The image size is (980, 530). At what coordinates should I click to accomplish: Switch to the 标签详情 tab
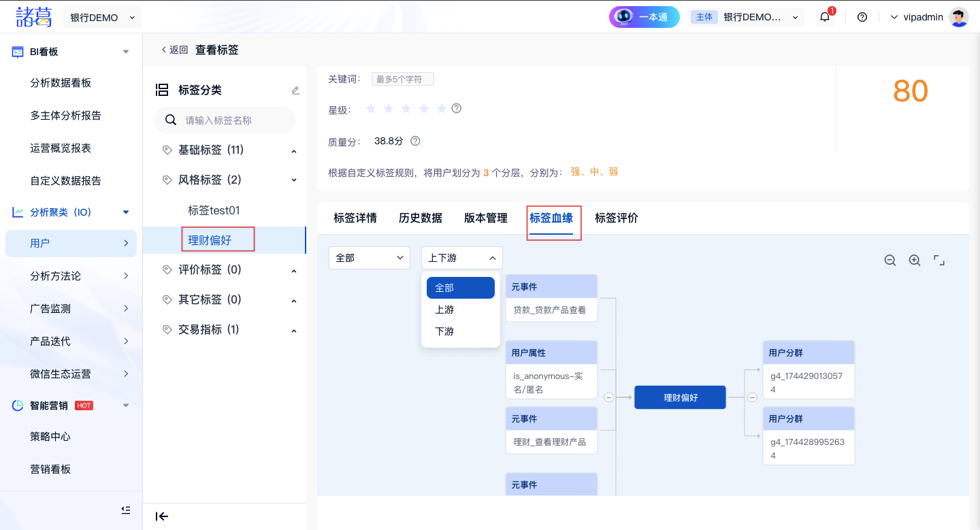click(355, 218)
